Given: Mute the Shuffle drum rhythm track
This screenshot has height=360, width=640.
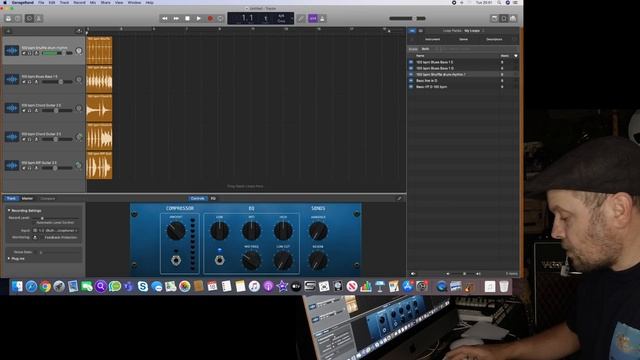Looking at the screenshot, I should 24,53.
